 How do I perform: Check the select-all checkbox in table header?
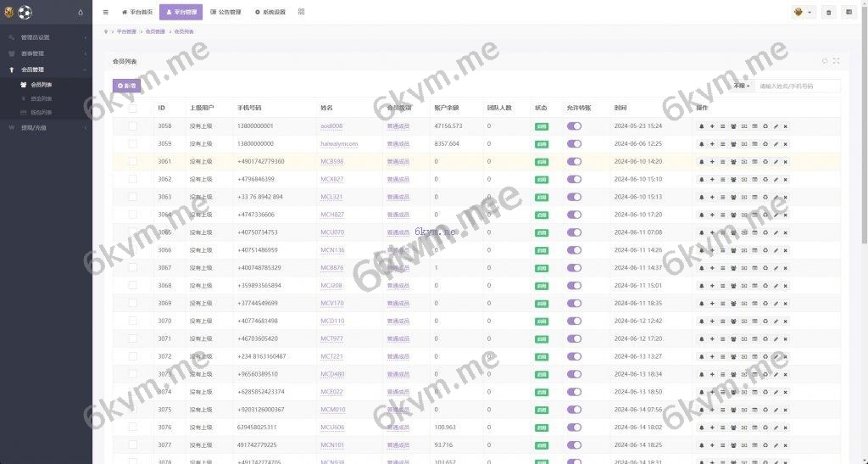(x=132, y=108)
